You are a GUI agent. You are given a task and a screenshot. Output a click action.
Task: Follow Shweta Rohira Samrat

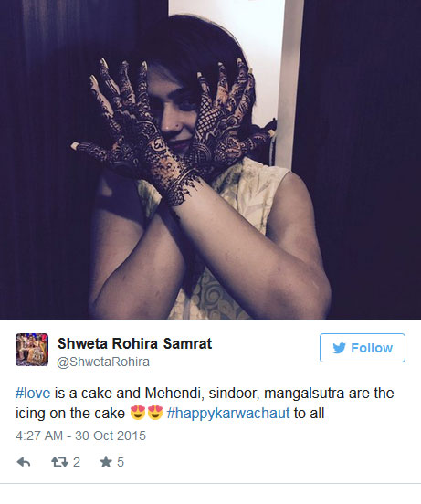click(363, 348)
